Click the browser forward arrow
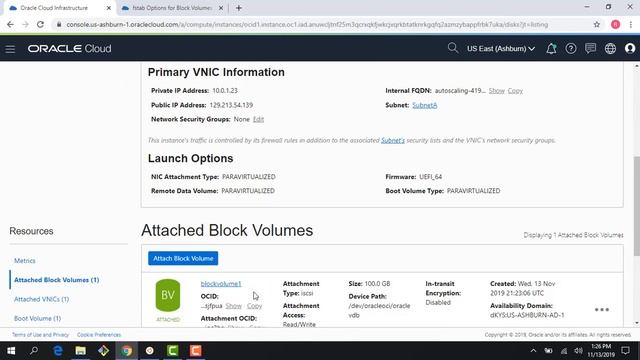The image size is (640, 360). tap(25, 24)
